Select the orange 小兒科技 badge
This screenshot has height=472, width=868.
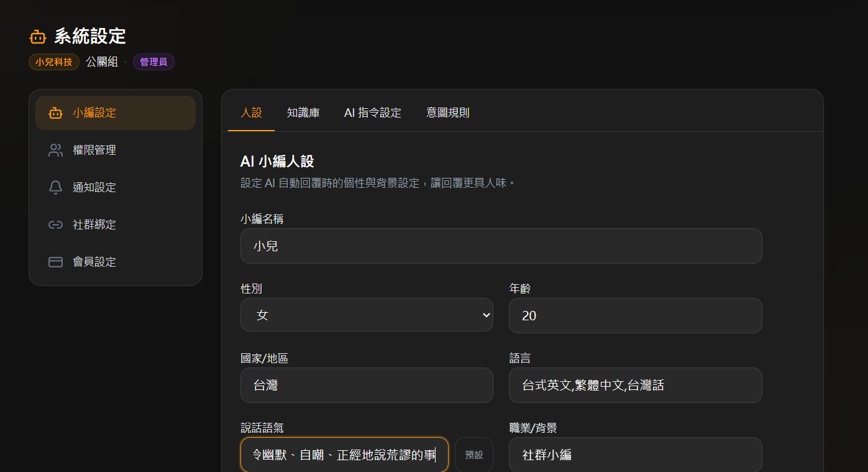[x=53, y=62]
